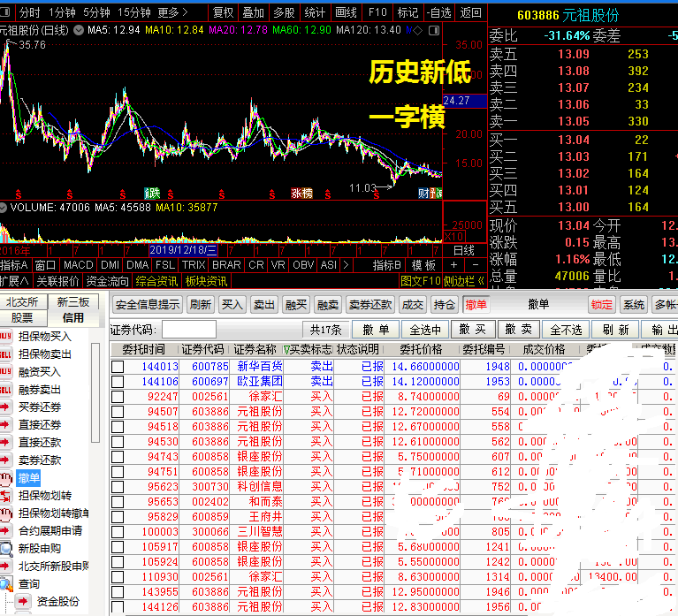
Task: Select the 信用 tab
Action: point(73,318)
